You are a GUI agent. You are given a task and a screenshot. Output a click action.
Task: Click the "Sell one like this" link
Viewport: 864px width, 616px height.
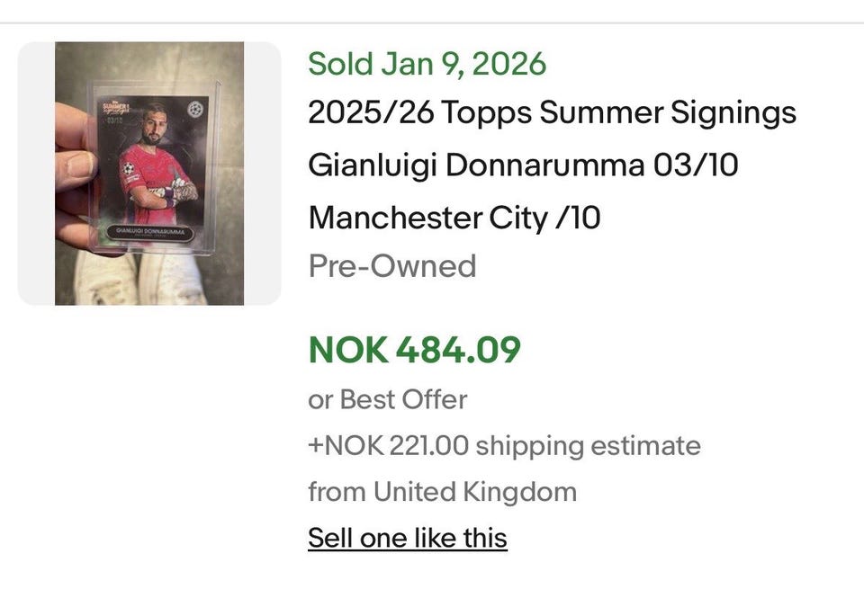click(407, 538)
